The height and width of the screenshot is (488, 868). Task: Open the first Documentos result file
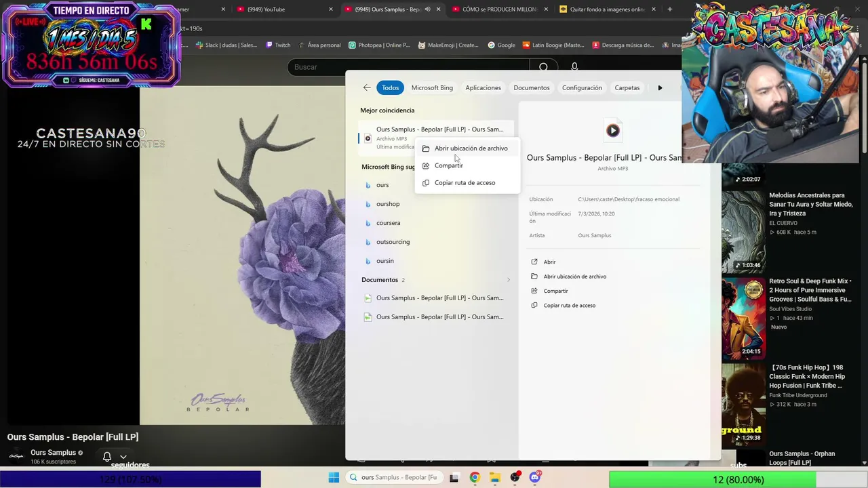[436, 298]
